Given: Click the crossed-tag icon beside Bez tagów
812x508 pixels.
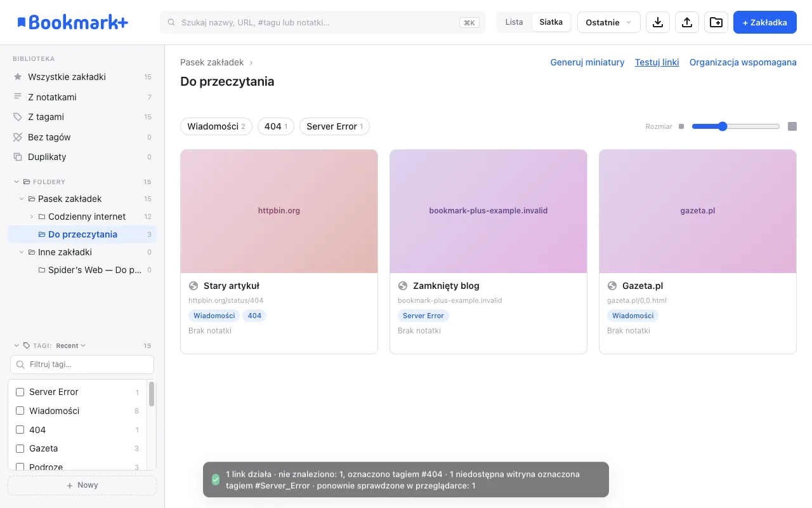Looking at the screenshot, I should [x=18, y=137].
